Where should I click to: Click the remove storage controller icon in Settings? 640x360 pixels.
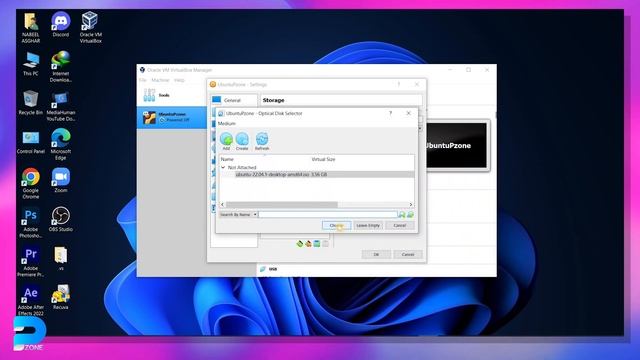[308, 244]
